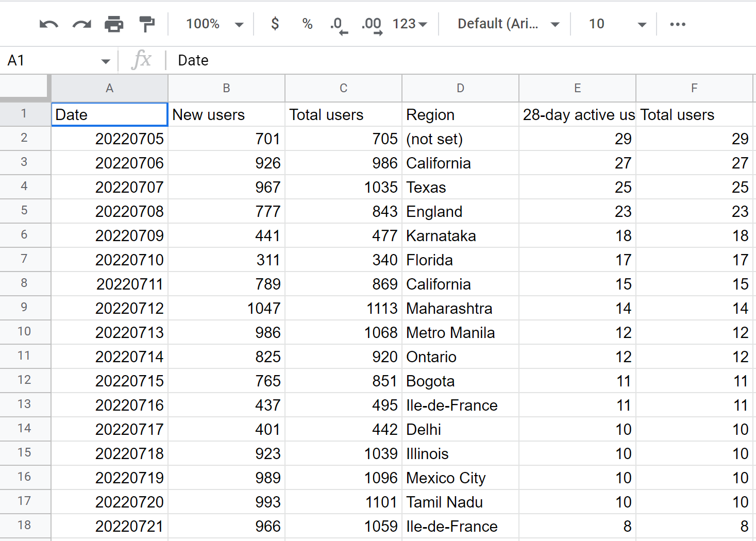Expand the 123 number formats dropdown
The image size is (756, 541).
[410, 24]
